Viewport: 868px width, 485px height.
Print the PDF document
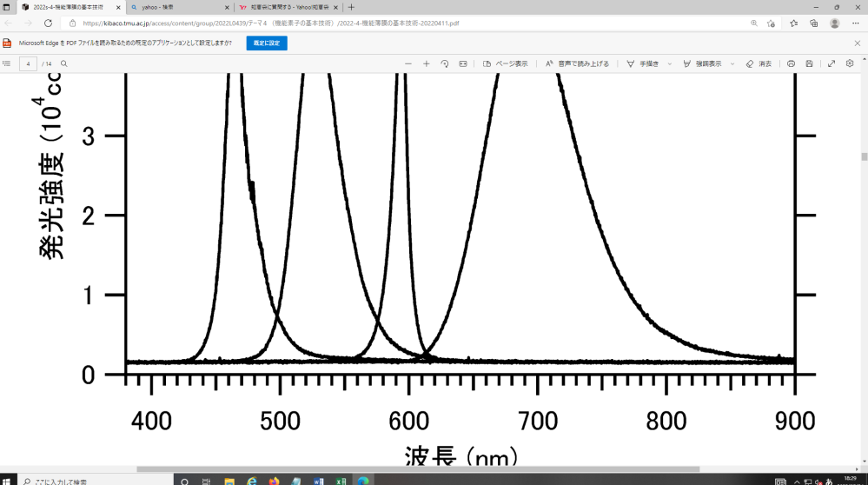(791, 63)
